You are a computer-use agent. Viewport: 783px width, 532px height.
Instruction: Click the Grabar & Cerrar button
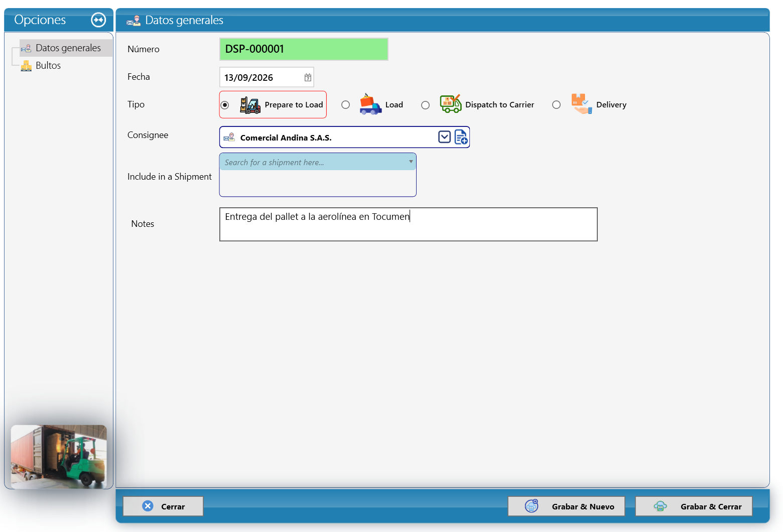(x=694, y=506)
